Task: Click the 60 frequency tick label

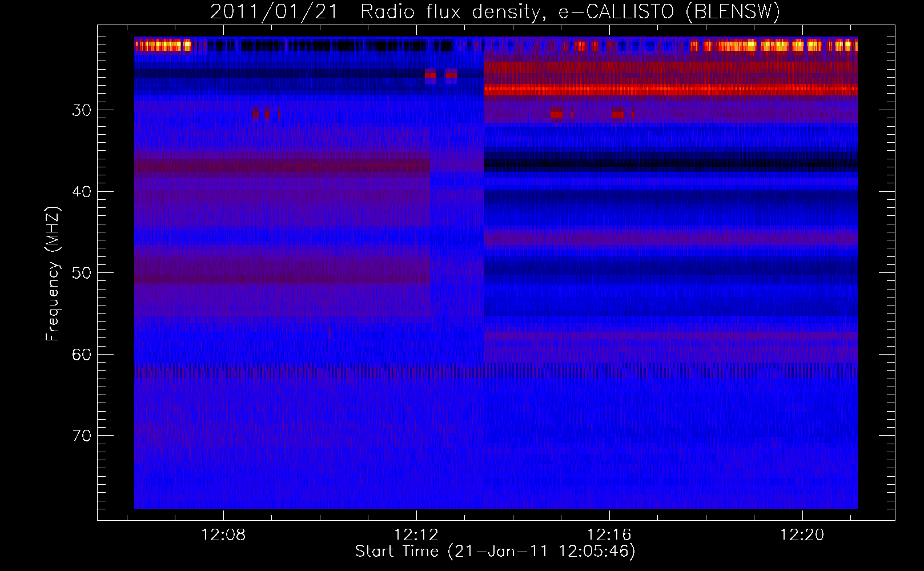Action: (82, 355)
